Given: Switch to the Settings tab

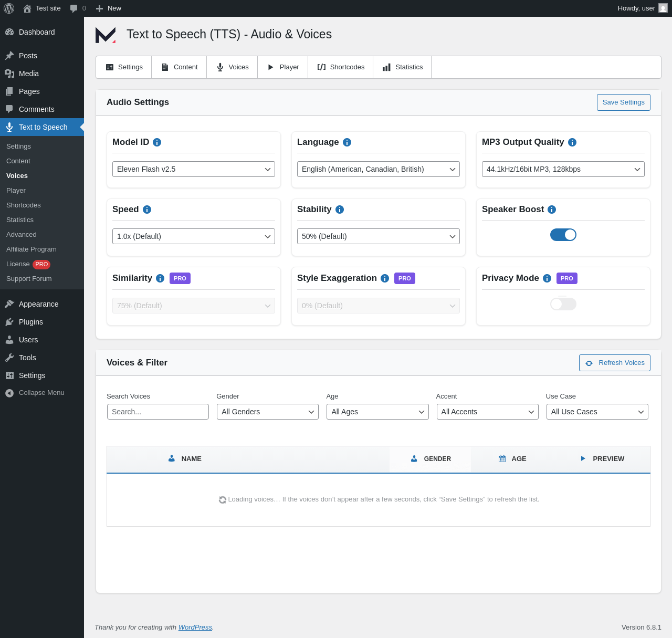Looking at the screenshot, I should tap(124, 67).
